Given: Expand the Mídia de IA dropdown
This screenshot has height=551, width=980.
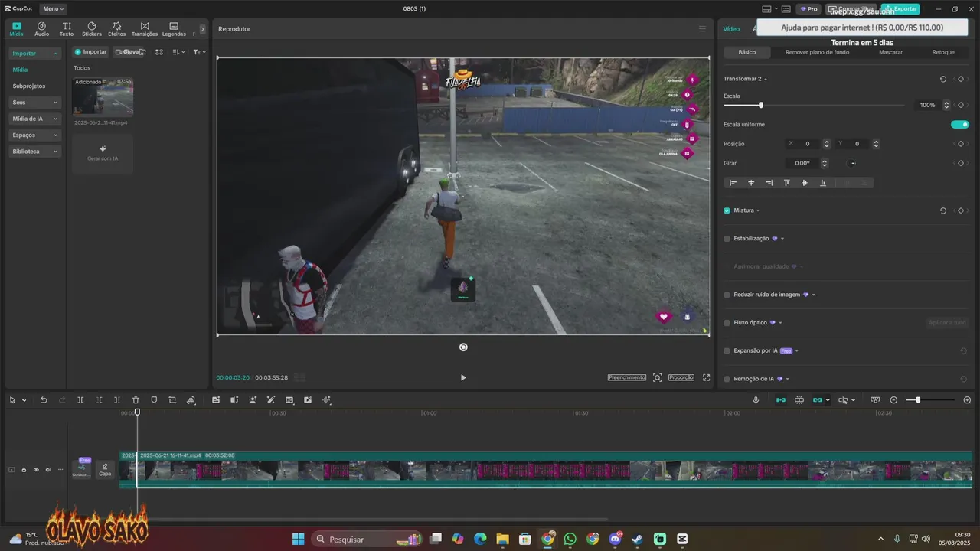Looking at the screenshot, I should pyautogui.click(x=34, y=119).
